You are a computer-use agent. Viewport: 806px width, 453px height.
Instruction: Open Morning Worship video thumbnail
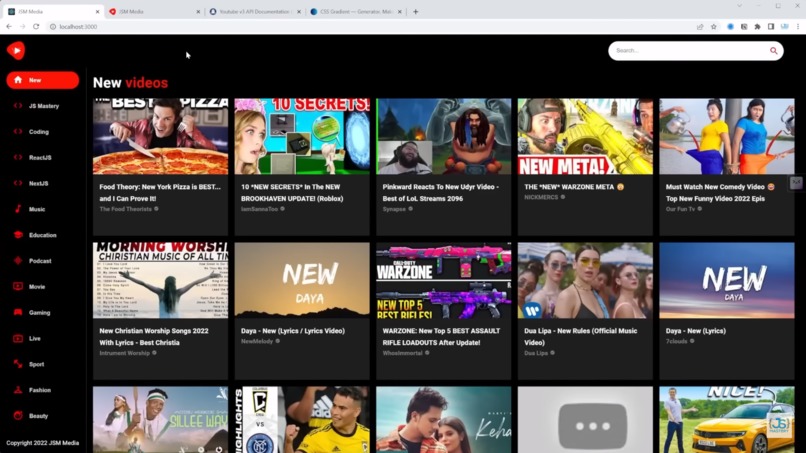(x=160, y=280)
